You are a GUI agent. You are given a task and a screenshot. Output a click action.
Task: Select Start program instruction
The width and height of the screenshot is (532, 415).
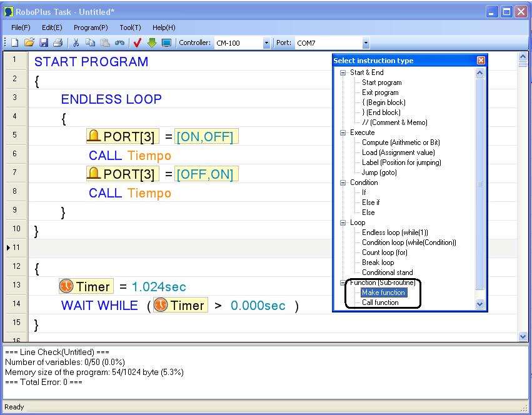pos(382,82)
